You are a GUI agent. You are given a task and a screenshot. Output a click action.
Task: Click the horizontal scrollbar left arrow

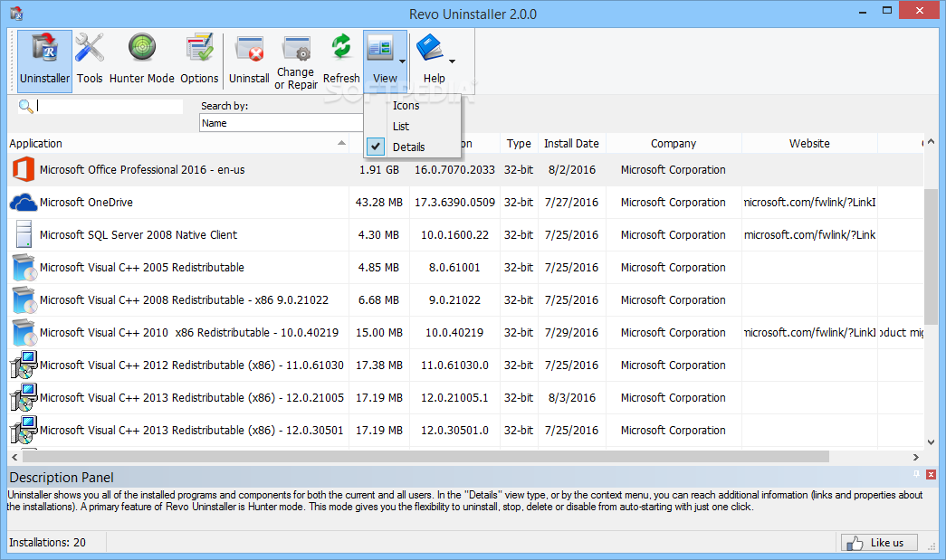(x=14, y=458)
